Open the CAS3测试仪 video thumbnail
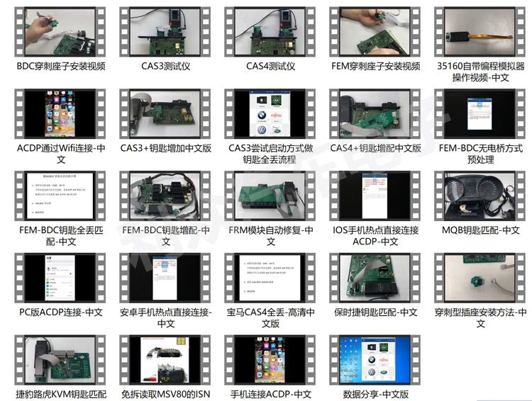532x401 pixels. 165,32
